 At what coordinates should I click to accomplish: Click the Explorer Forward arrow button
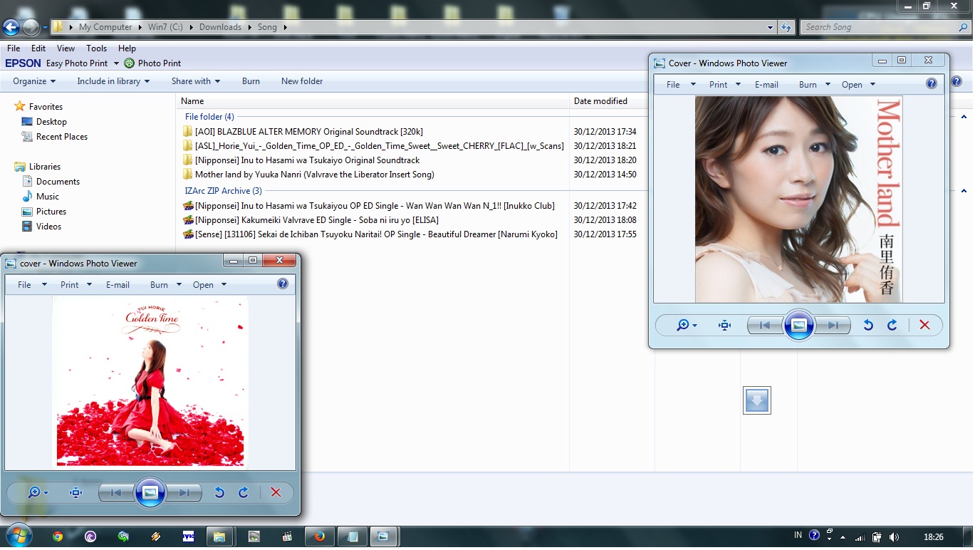31,28
